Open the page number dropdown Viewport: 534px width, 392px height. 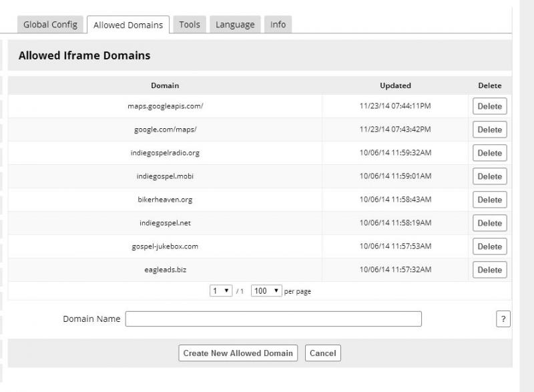[221, 291]
